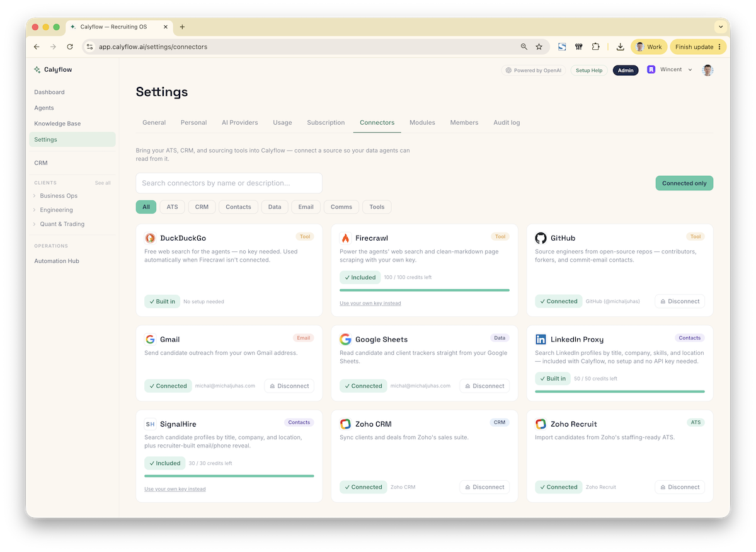Click Use your own key on SignalHire

click(175, 489)
